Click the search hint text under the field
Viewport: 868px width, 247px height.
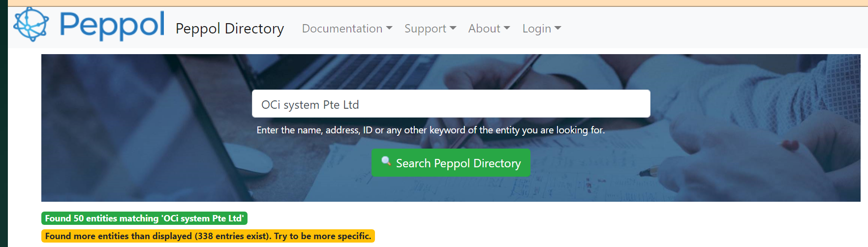(431, 130)
